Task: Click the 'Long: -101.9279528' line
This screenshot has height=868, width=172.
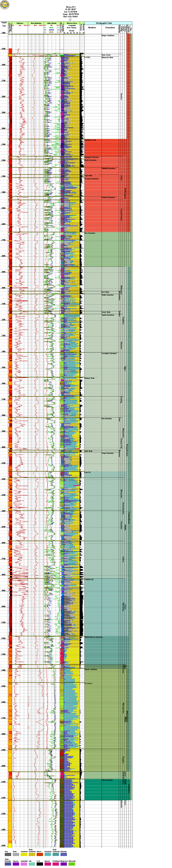Action: pos(70,14)
